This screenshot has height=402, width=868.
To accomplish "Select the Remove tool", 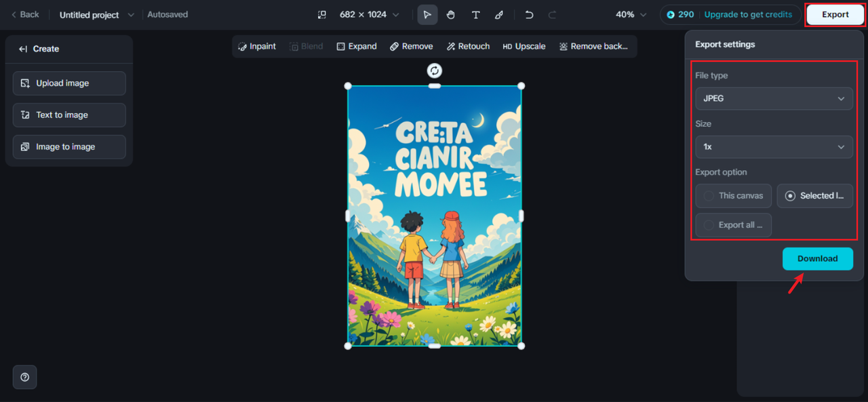I will pyautogui.click(x=411, y=46).
